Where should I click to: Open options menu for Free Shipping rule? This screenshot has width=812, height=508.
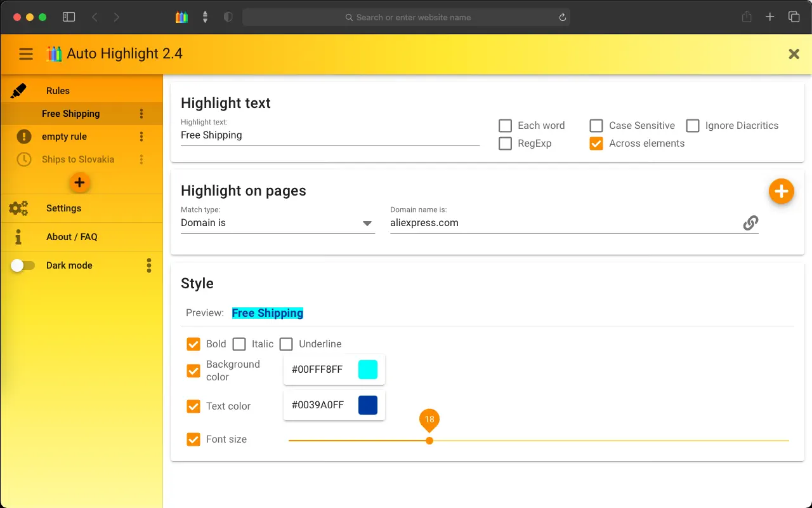141,114
